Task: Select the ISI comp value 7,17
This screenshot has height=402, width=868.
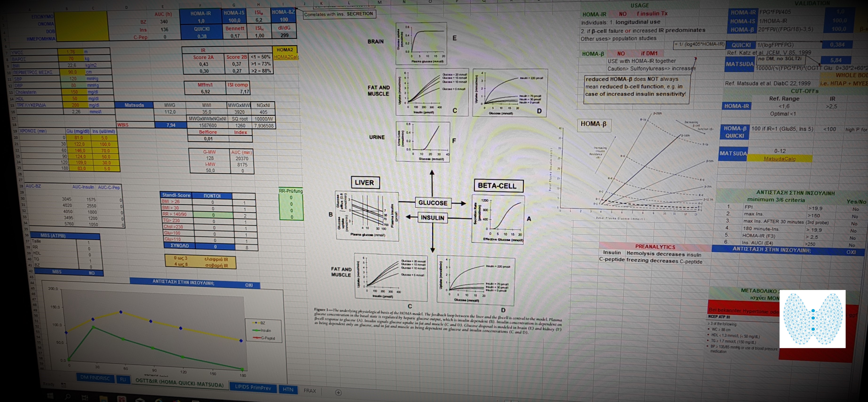Action: coord(238,92)
